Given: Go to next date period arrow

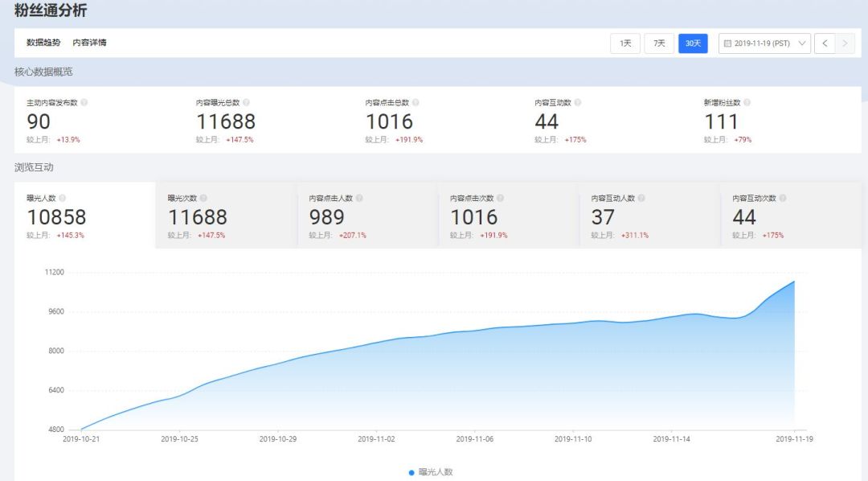Looking at the screenshot, I should click(x=844, y=43).
